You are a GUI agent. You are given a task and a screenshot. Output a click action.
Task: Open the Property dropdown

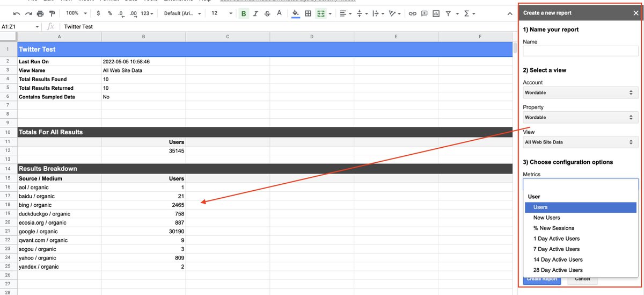pos(581,117)
